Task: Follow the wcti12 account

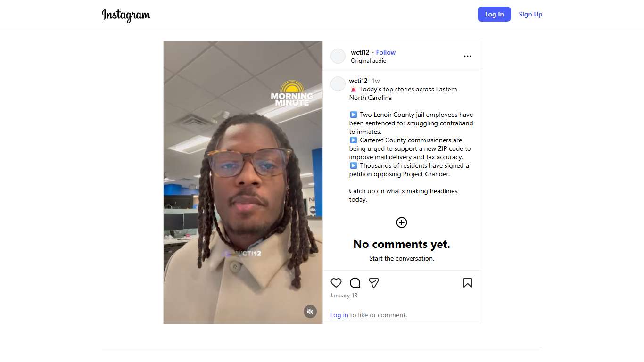Action: 386,52
